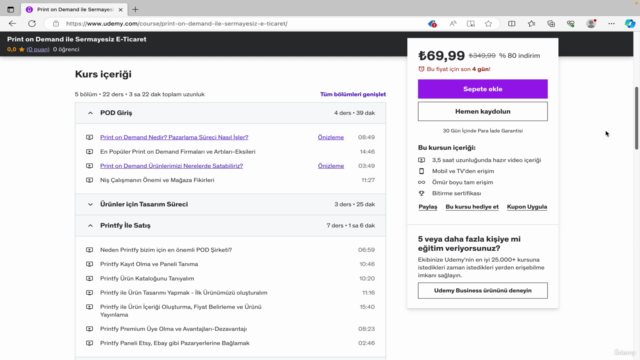Close the Print on Demand tab
Image resolution: width=640 pixels, height=360 pixels.
pyautogui.click(x=120, y=9)
